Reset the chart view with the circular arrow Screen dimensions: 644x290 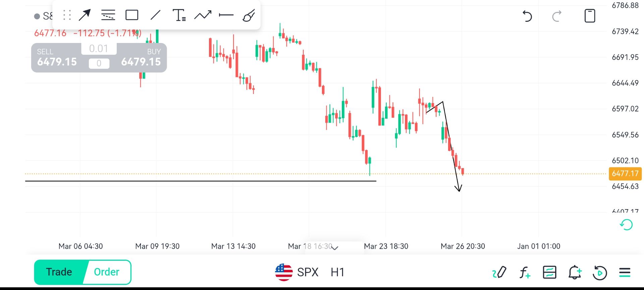[x=626, y=225]
